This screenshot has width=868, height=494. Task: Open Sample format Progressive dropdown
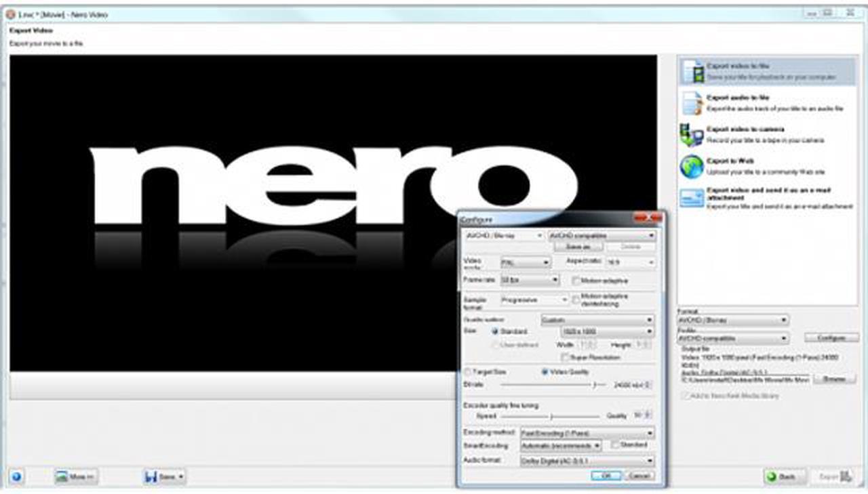click(534, 299)
